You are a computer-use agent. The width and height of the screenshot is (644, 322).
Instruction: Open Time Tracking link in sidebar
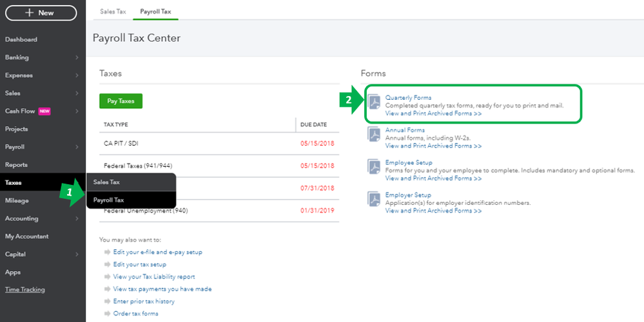pyautogui.click(x=25, y=290)
